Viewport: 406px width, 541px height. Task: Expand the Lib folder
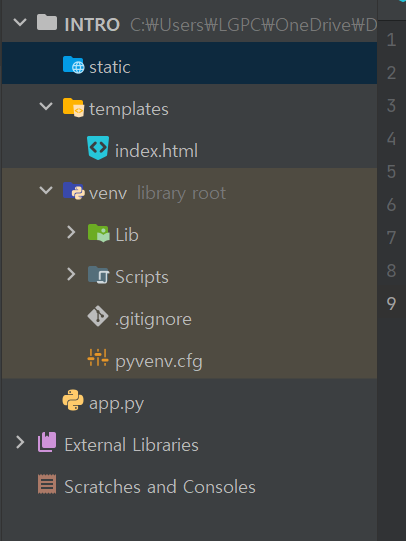pyautogui.click(x=71, y=232)
